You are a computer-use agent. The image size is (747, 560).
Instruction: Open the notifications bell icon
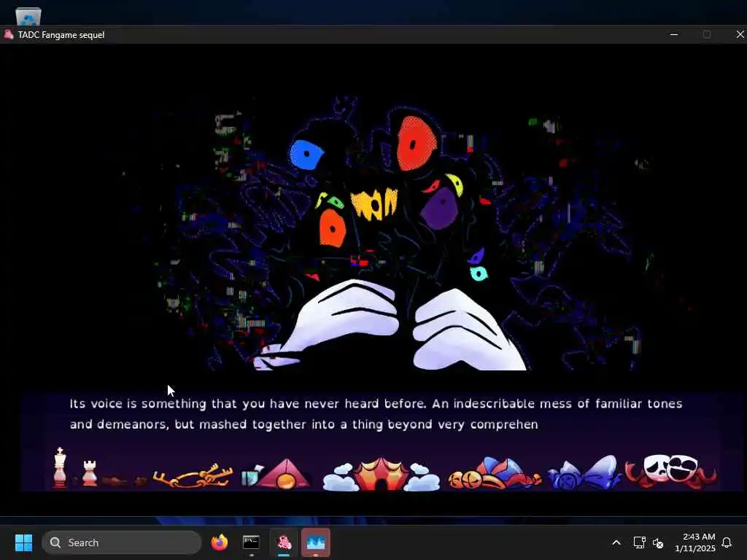click(727, 542)
